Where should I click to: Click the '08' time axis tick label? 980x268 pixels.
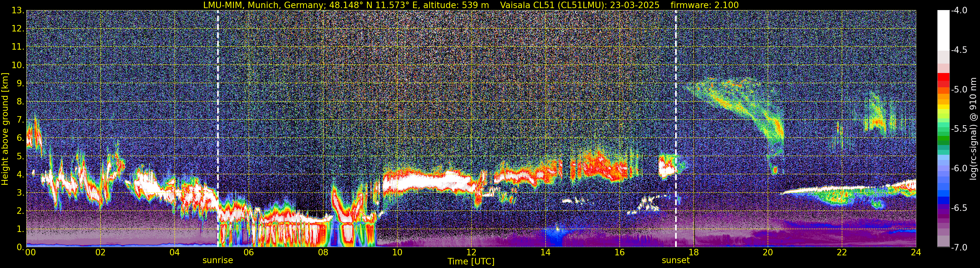[x=323, y=253]
